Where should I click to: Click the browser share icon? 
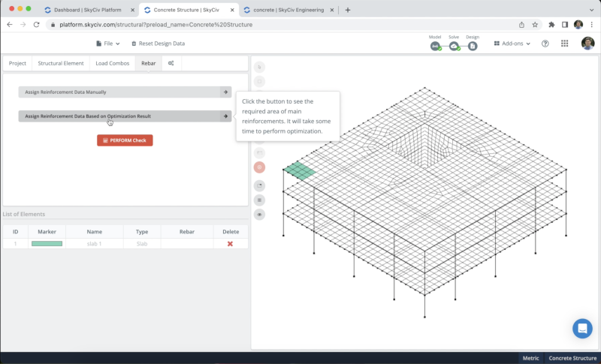point(521,25)
